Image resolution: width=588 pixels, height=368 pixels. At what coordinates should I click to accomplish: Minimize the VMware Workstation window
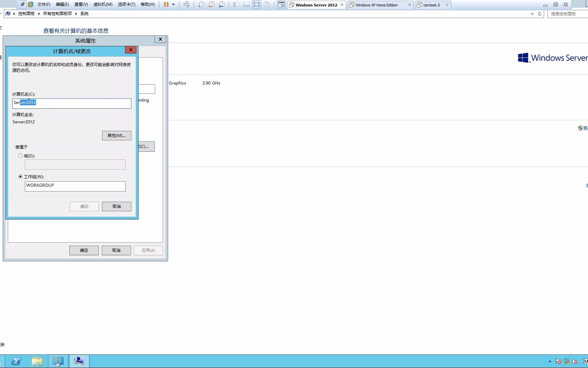pos(545,5)
